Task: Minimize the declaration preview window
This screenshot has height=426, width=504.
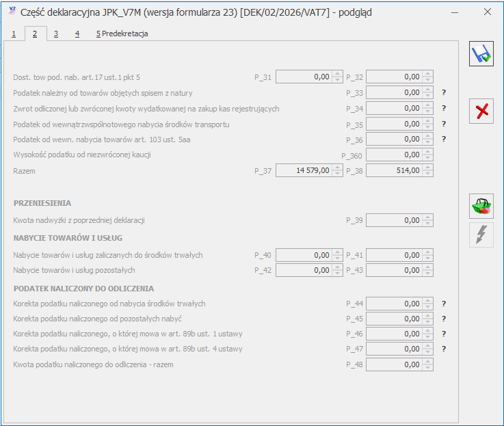Action: (455, 12)
